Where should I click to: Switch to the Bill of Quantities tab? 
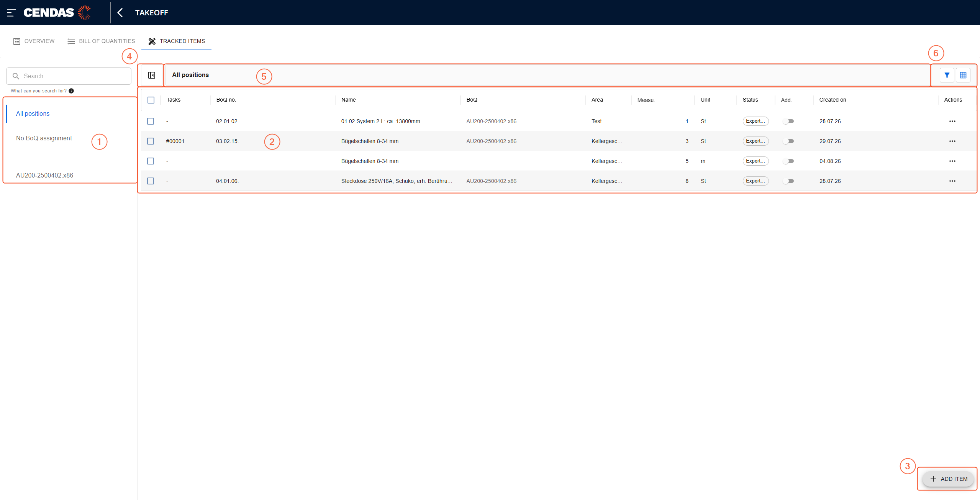(x=101, y=41)
